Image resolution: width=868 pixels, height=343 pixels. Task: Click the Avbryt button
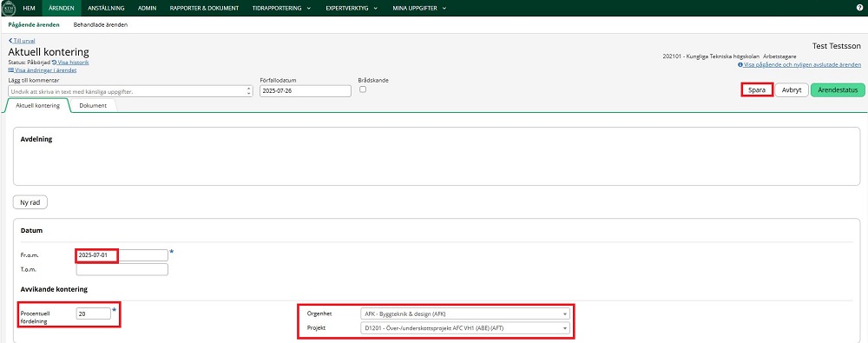791,90
